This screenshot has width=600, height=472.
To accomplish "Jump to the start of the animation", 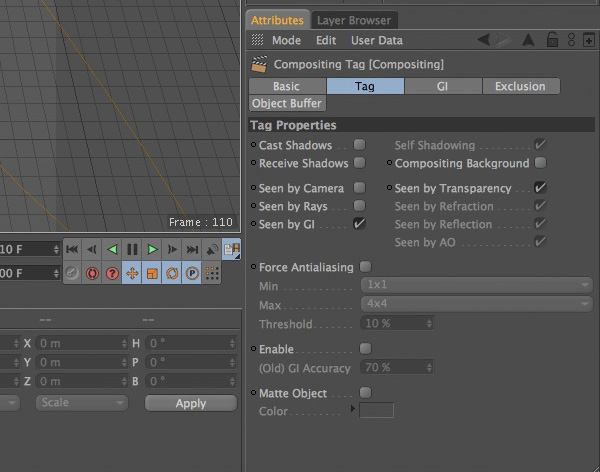I will [x=72, y=250].
